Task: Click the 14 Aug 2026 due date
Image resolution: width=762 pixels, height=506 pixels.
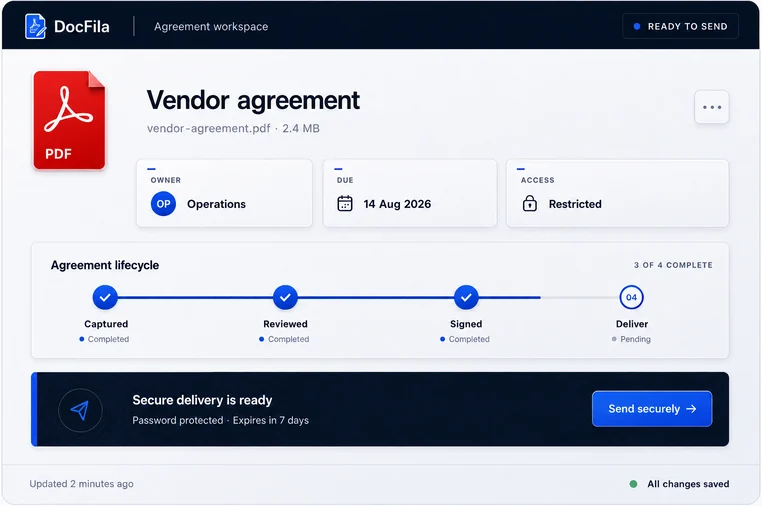Action: [397, 204]
